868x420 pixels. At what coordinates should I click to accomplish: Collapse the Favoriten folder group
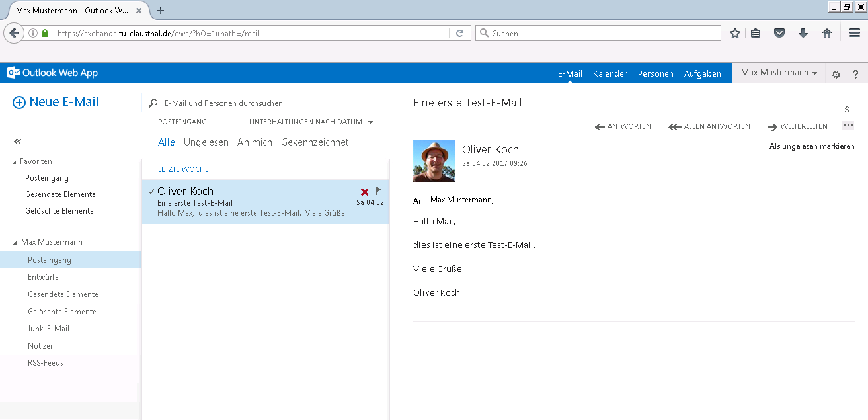pyautogui.click(x=15, y=162)
